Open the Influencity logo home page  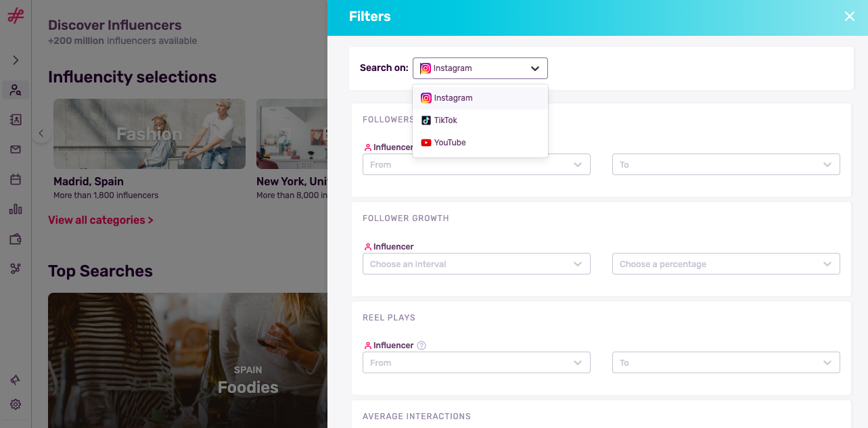click(x=15, y=15)
